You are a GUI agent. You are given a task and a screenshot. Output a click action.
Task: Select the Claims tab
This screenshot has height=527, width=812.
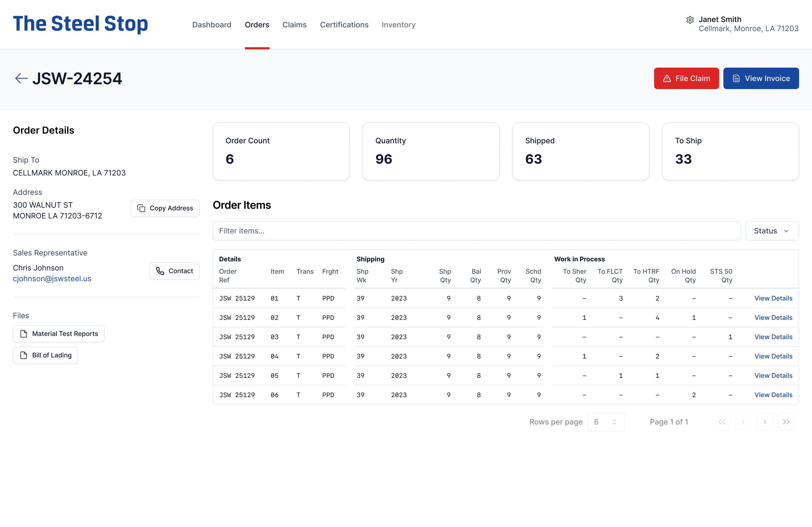(294, 24)
